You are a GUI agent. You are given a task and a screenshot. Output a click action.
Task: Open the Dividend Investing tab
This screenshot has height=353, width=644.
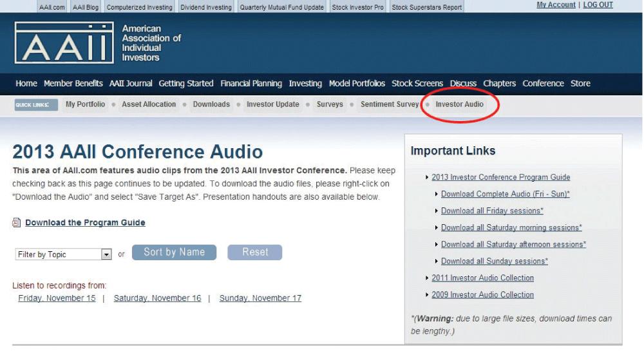tap(206, 7)
